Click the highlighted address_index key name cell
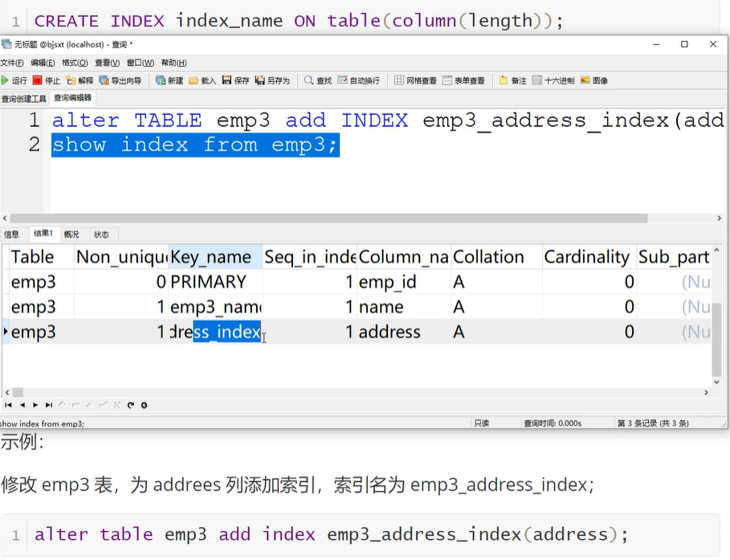The width and height of the screenshot is (730, 560). (215, 332)
